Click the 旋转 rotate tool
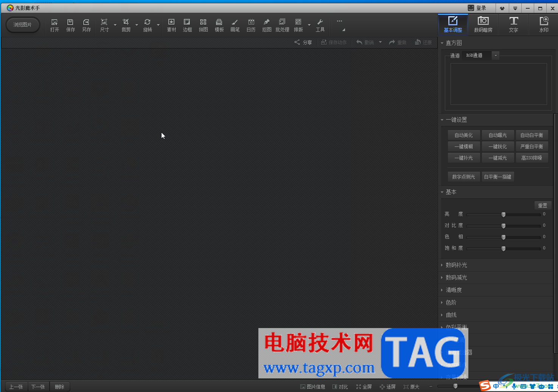Screen dimensions: 558x392 tap(148, 25)
